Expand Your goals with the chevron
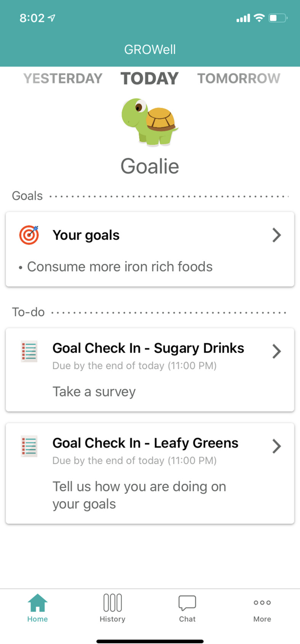The height and width of the screenshot is (644, 300). click(x=277, y=235)
